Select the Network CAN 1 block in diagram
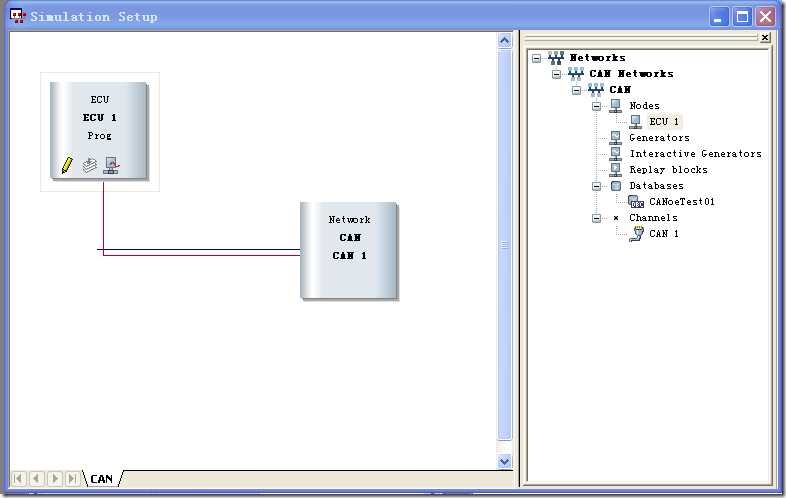The width and height of the screenshot is (786, 498). 349,250
